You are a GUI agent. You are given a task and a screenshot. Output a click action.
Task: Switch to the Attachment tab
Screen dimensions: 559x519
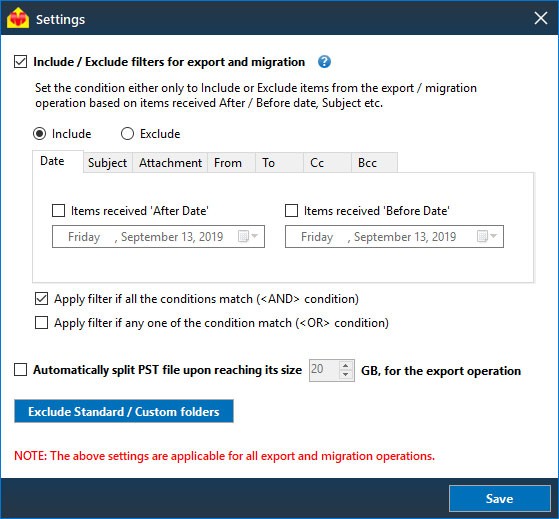(x=170, y=163)
